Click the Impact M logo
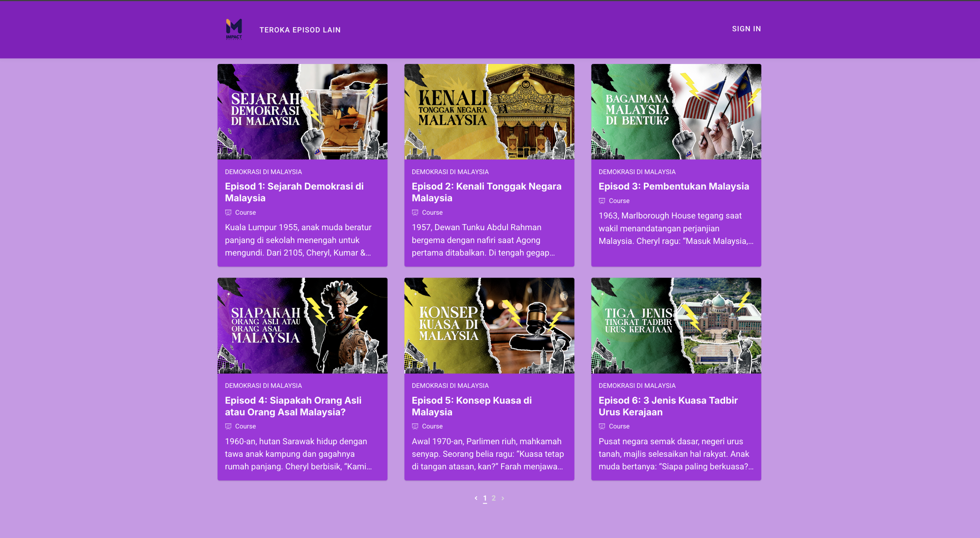This screenshot has height=538, width=980. point(234,29)
